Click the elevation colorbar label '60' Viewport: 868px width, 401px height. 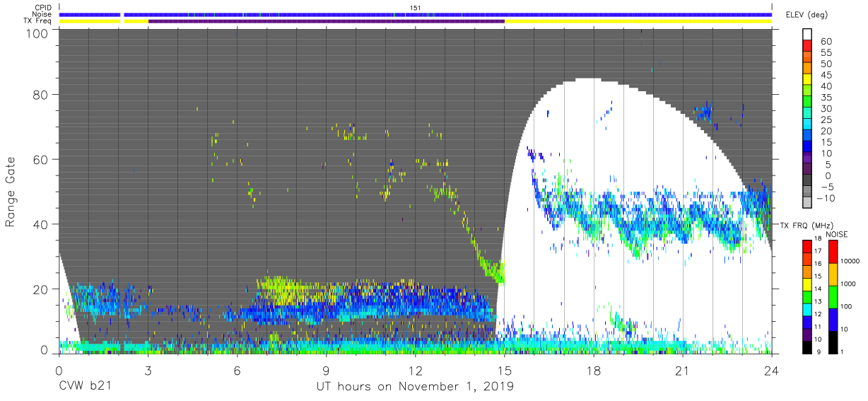(826, 42)
